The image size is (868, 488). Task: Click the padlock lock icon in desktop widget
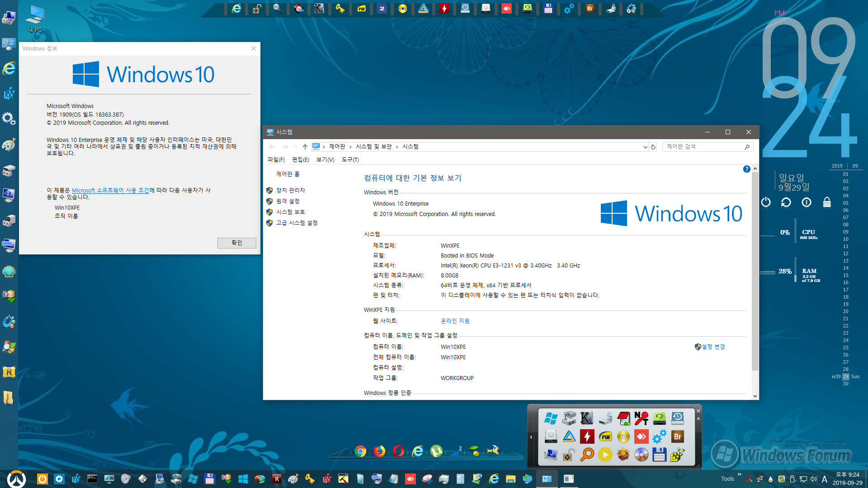(827, 202)
